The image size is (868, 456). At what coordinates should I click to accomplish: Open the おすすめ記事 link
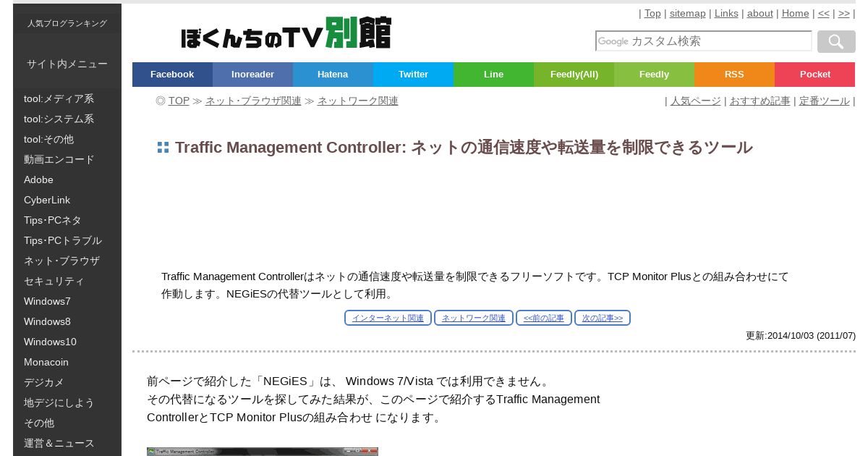[759, 101]
